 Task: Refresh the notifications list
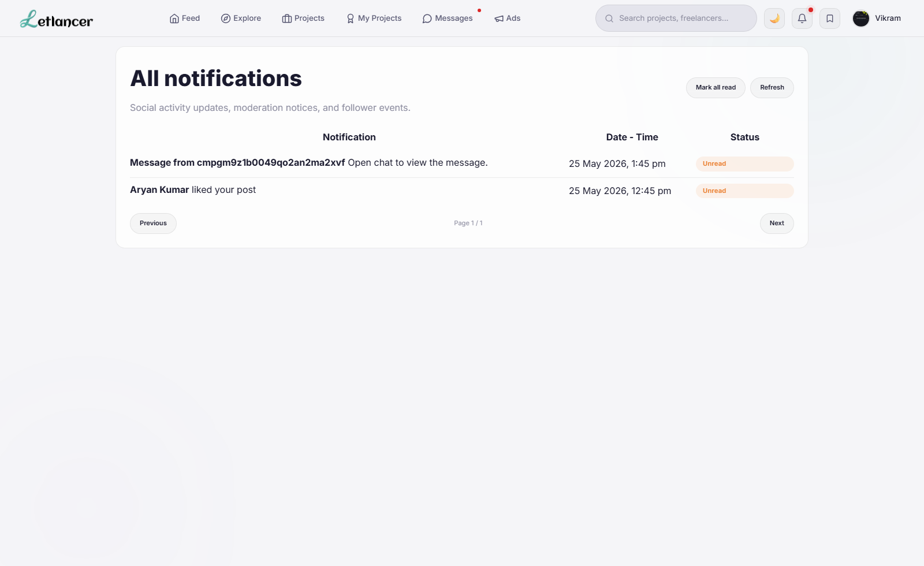tap(772, 88)
